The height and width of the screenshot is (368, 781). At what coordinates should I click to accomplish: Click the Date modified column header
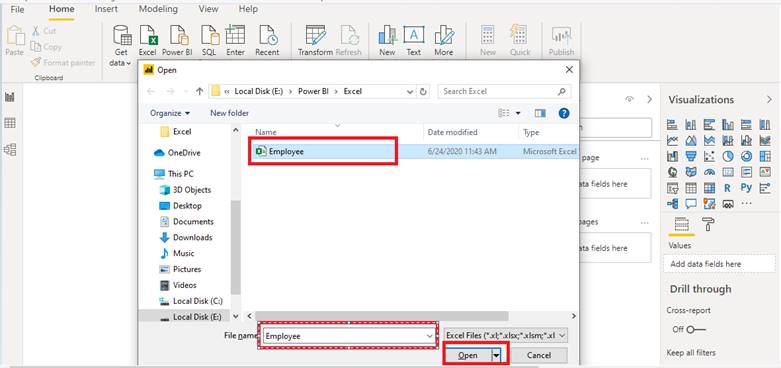coord(452,132)
